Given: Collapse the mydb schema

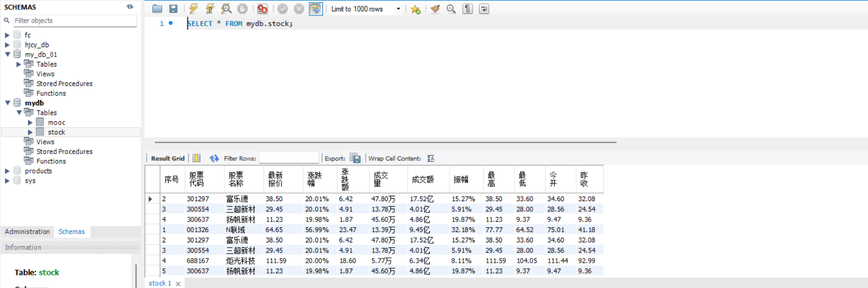Looking at the screenshot, I should (7, 103).
